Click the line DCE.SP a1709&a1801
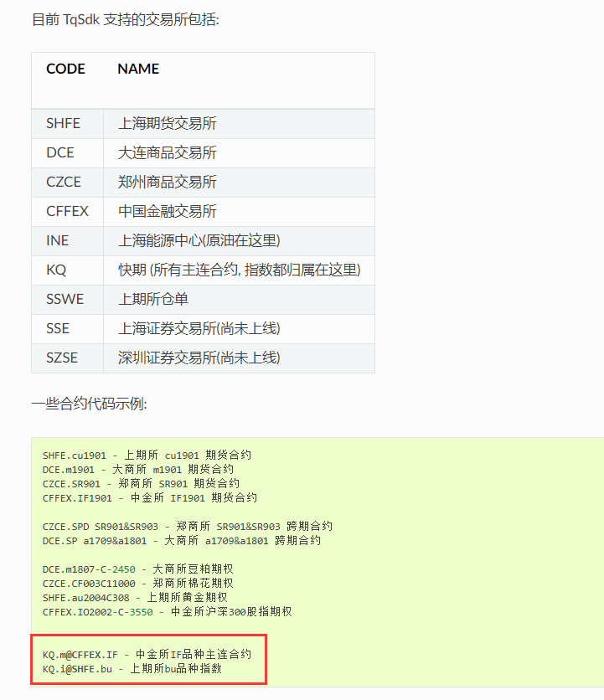 [x=182, y=541]
